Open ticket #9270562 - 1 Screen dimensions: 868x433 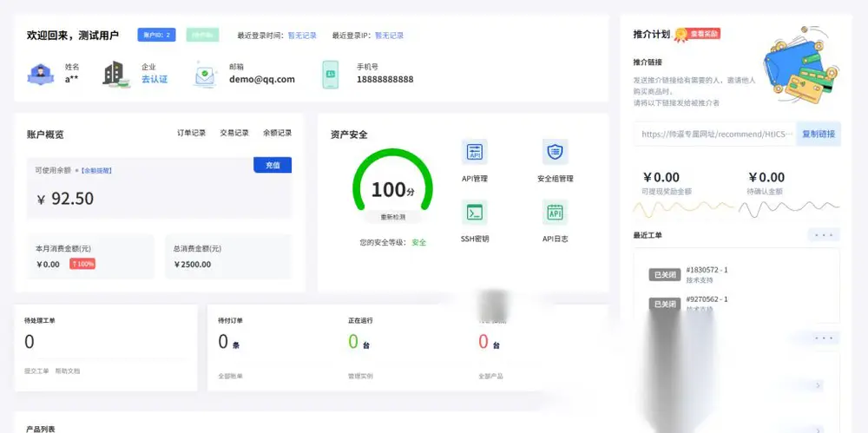click(707, 299)
